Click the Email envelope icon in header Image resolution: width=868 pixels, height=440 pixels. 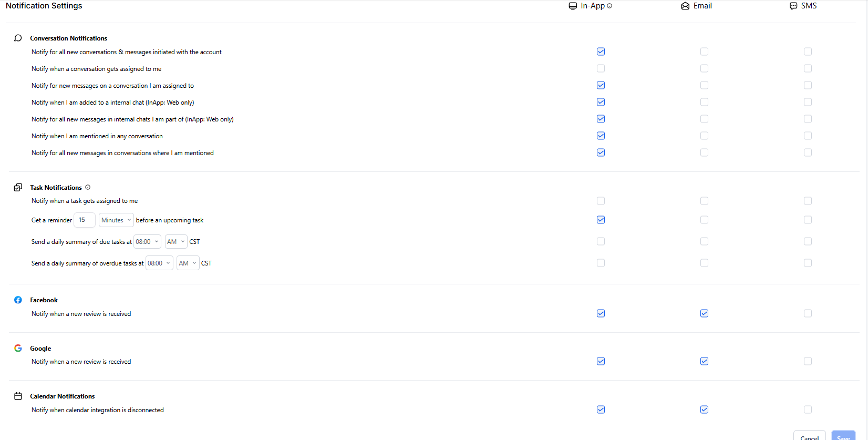pos(685,6)
